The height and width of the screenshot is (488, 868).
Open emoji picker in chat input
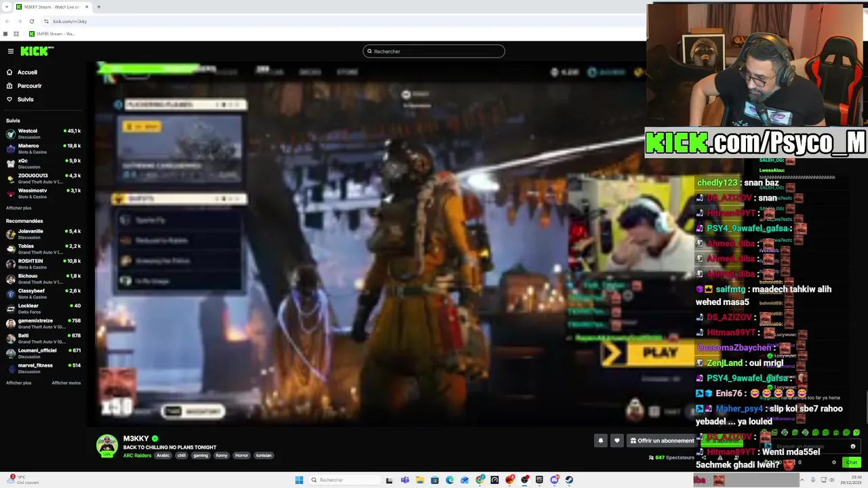(x=853, y=447)
